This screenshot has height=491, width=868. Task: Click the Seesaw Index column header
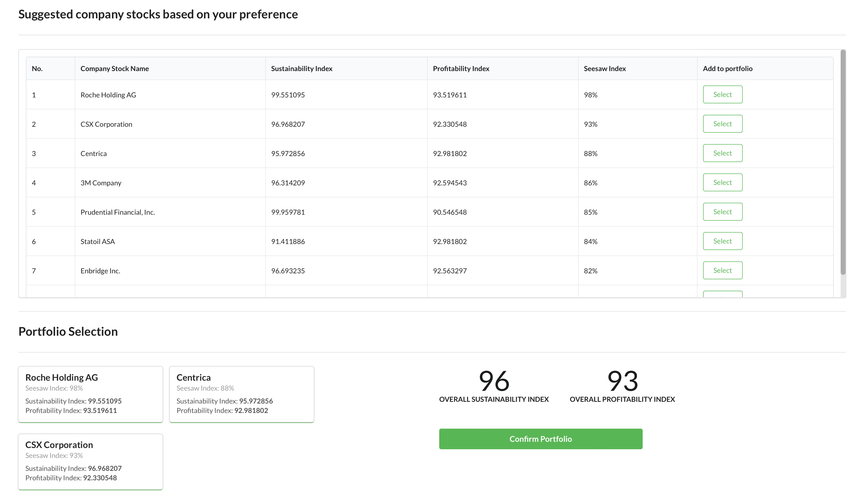point(604,69)
